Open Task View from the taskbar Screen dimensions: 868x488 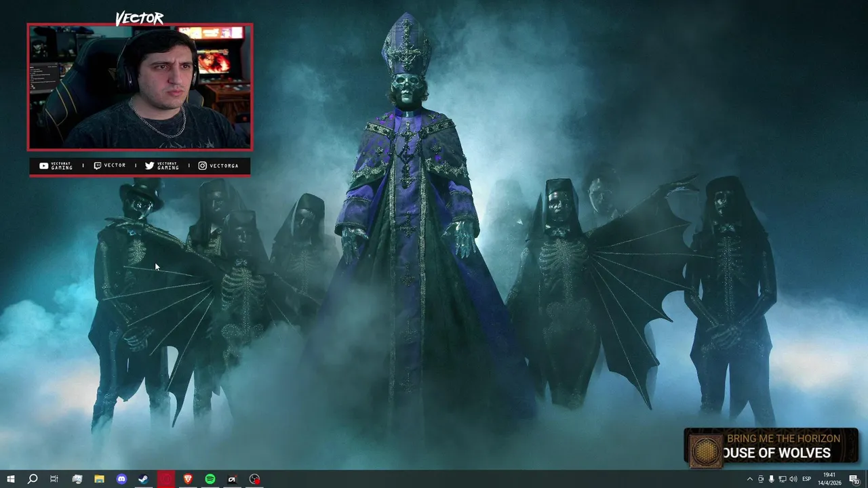54,479
